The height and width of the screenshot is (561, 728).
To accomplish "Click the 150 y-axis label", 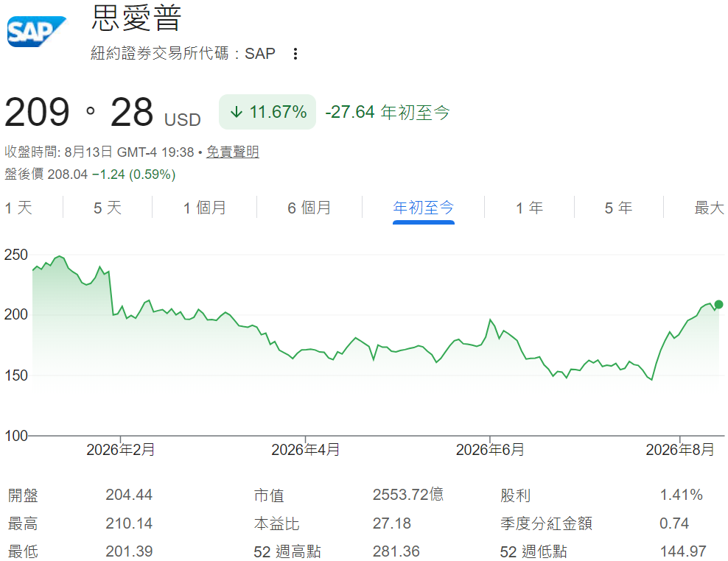I will click(x=15, y=375).
